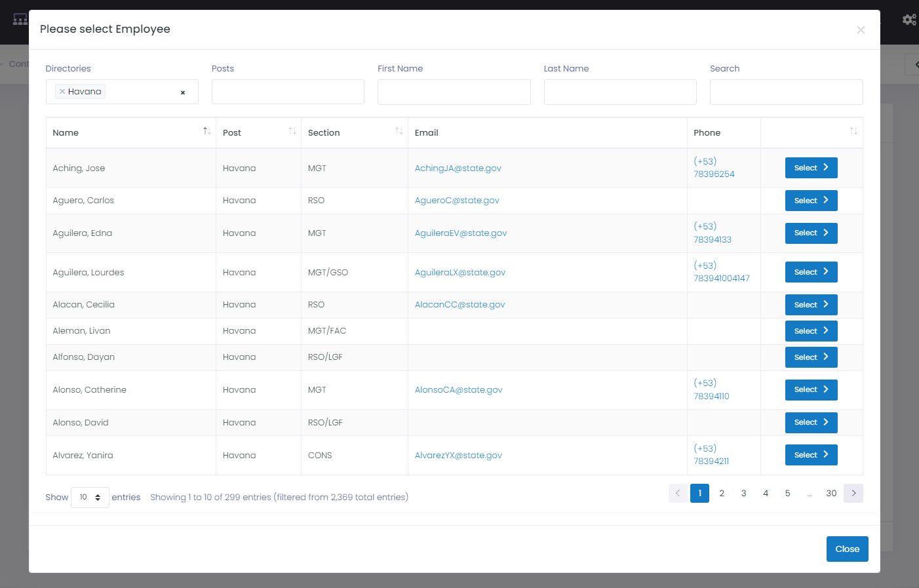The width and height of the screenshot is (919, 588).
Task: Click the Search input field
Action: pyautogui.click(x=787, y=92)
